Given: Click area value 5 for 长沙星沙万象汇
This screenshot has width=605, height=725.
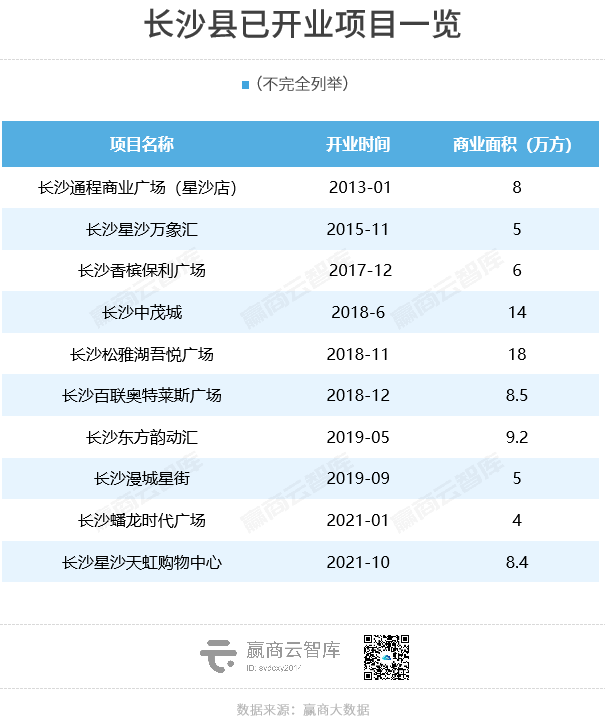Looking at the screenshot, I should click(x=517, y=229).
